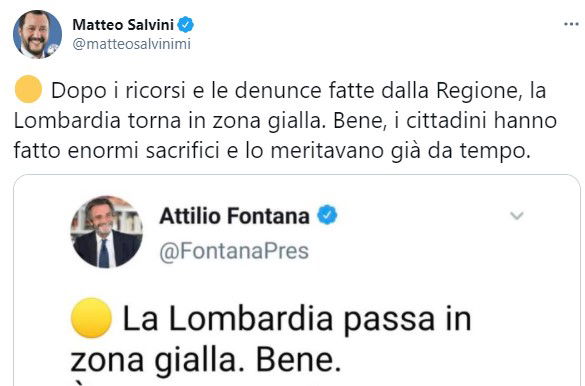
Task: Open Matteo Salvini's profile picture
Action: (37, 34)
